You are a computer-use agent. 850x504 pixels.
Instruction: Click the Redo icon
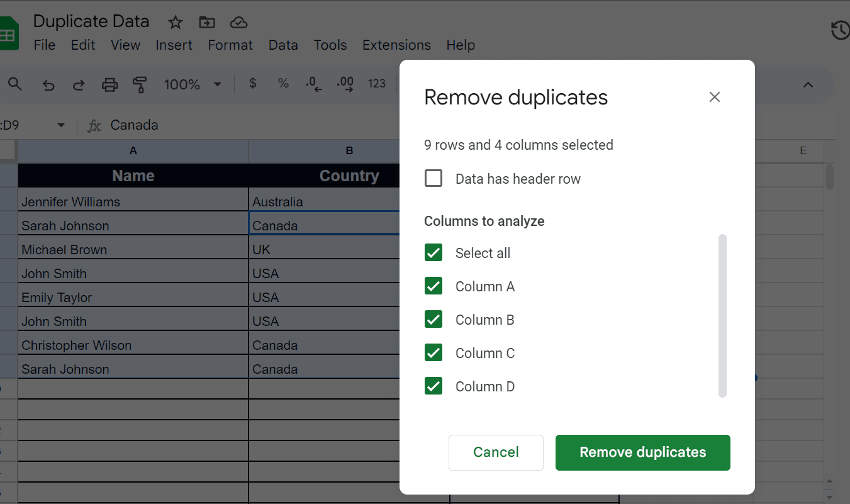[x=79, y=84]
